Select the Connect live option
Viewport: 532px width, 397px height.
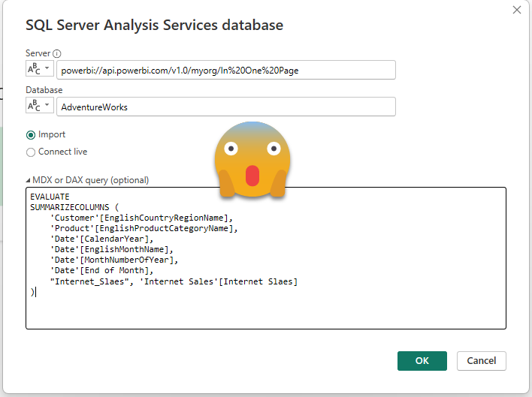pyautogui.click(x=31, y=152)
